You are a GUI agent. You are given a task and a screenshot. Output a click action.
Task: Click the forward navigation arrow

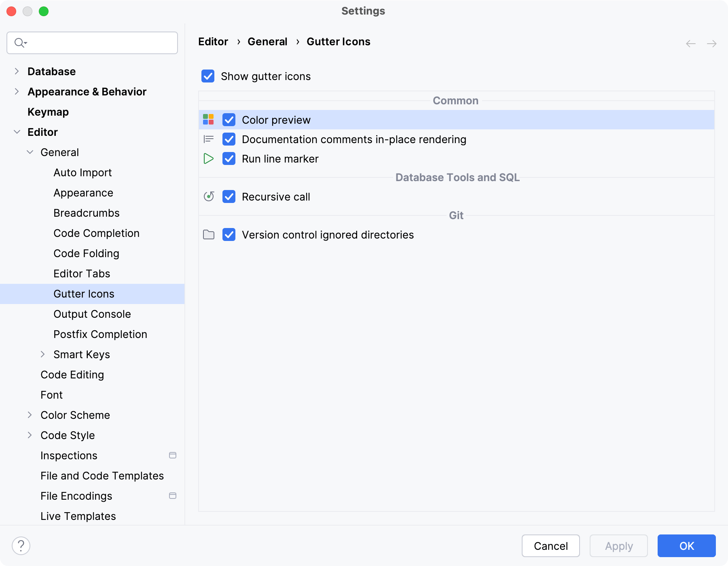pyautogui.click(x=711, y=43)
